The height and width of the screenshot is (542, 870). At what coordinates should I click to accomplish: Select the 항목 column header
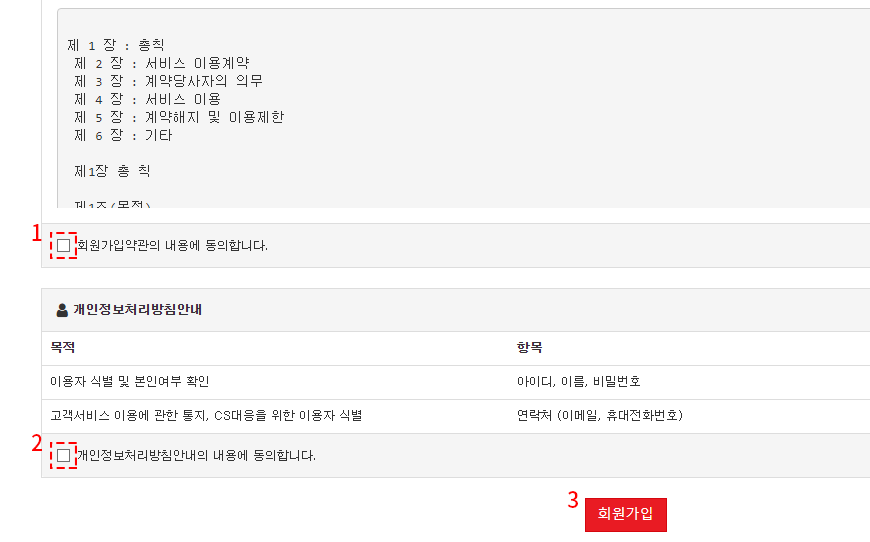coord(529,348)
